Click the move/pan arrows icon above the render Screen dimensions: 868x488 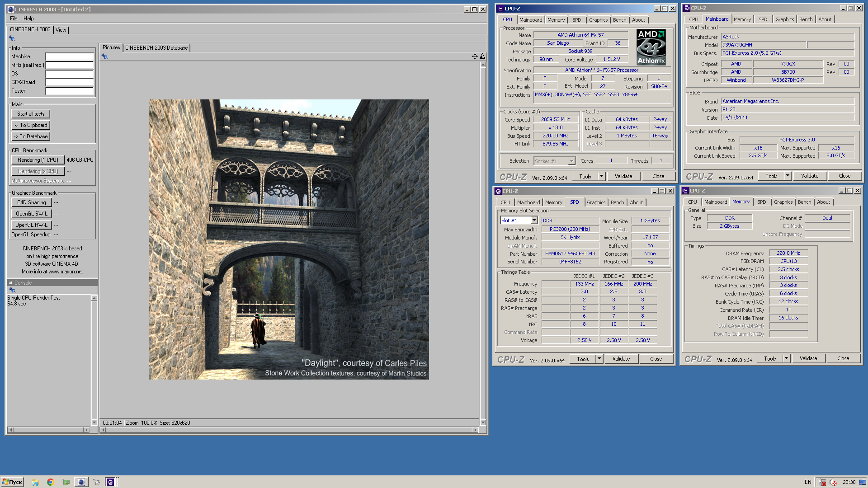pos(475,56)
